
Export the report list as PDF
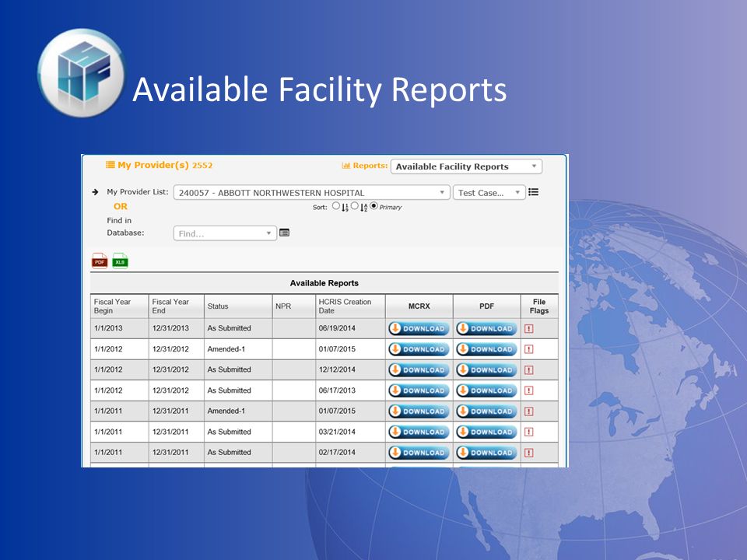[100, 261]
